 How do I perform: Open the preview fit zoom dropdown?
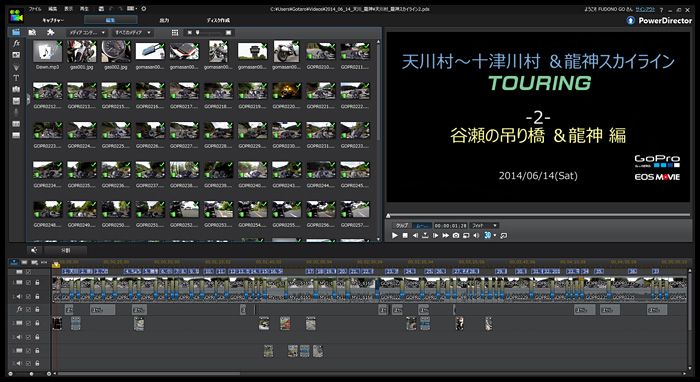pos(485,226)
